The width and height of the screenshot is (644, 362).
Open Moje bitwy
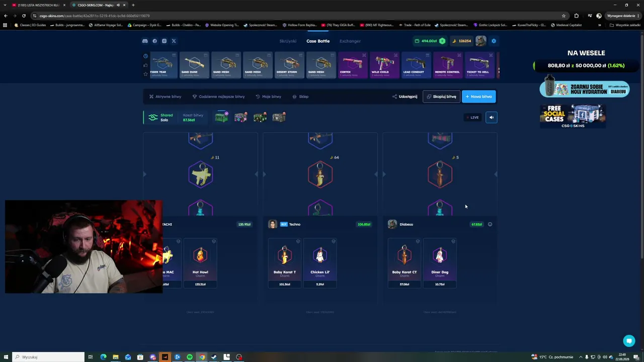coord(268,97)
